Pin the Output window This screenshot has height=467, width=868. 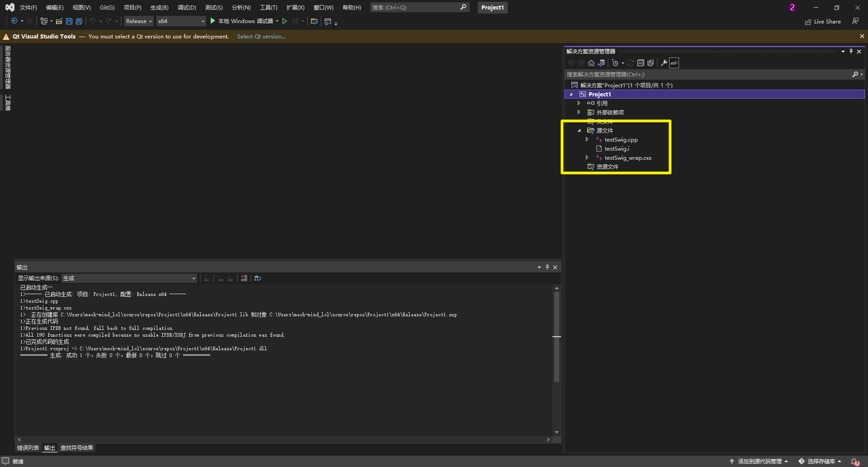(547, 267)
